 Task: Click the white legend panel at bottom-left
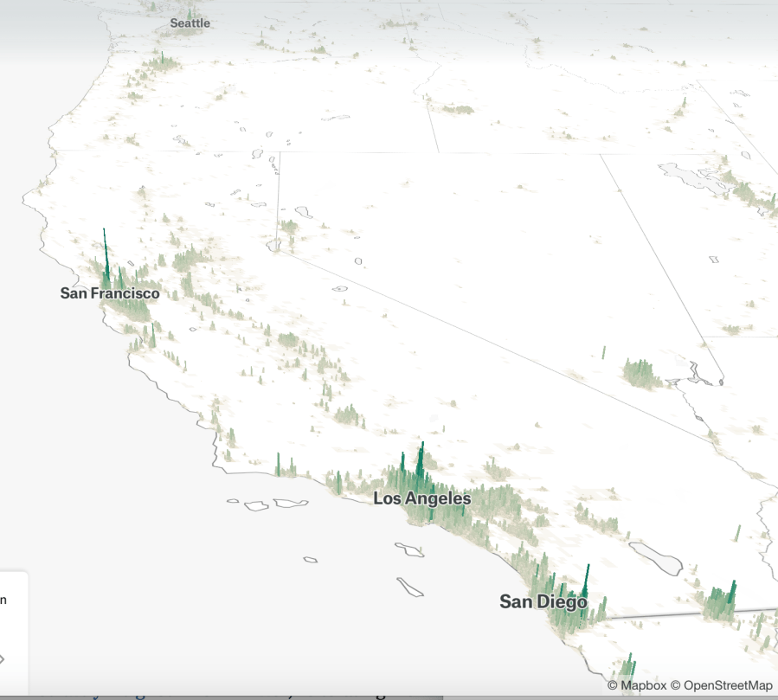click(x=13, y=632)
